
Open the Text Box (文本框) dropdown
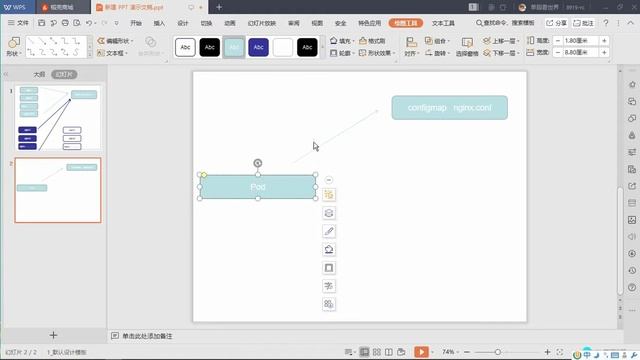[x=113, y=53]
